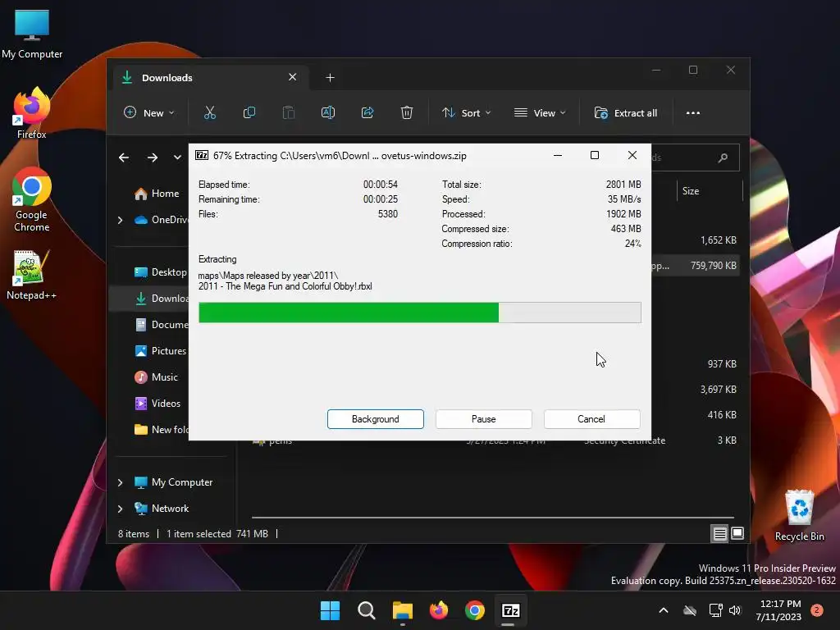
Task: Open the clock and date in taskbar
Action: click(781, 610)
